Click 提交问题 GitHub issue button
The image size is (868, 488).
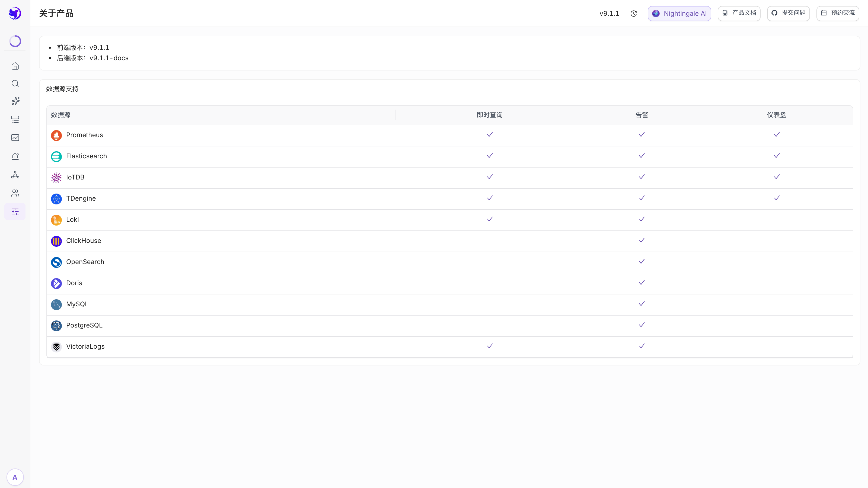789,14
